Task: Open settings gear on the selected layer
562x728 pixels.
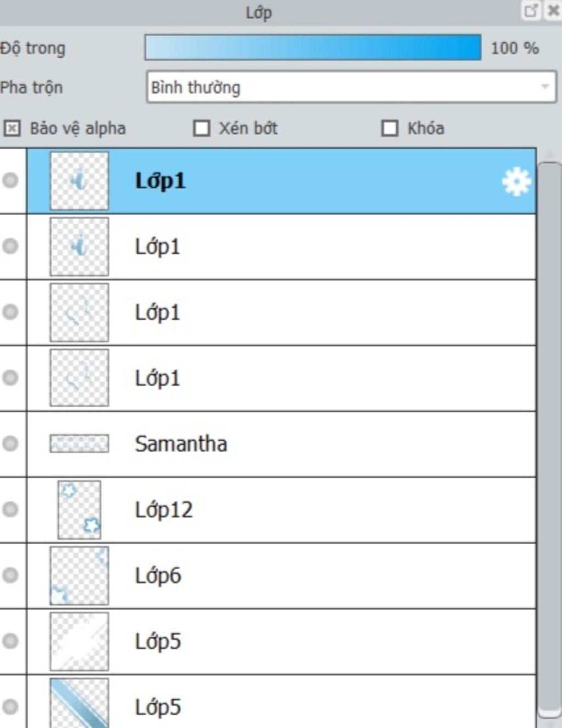Action: [516, 182]
